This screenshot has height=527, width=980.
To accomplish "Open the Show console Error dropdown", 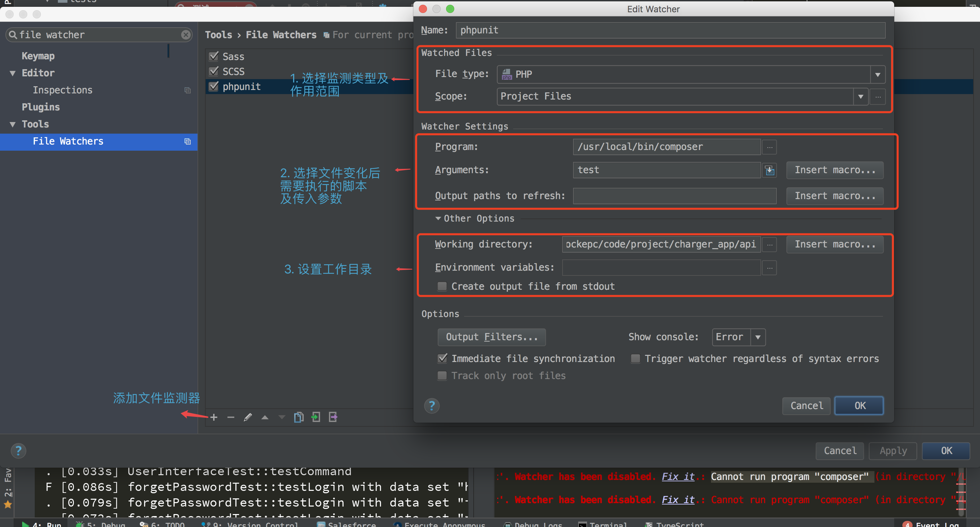I will 757,337.
